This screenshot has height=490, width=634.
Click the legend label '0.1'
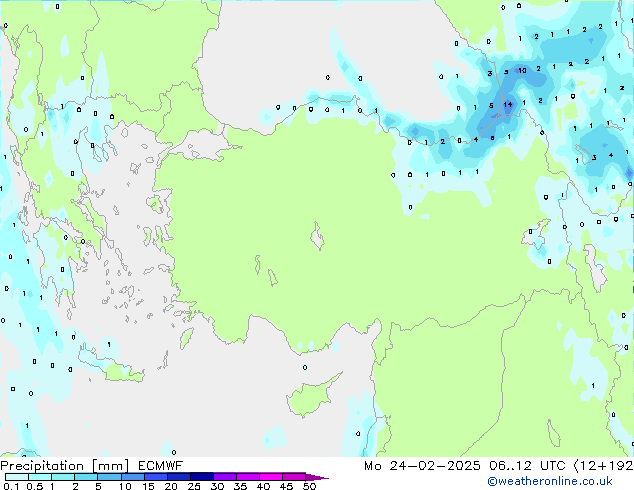11,486
